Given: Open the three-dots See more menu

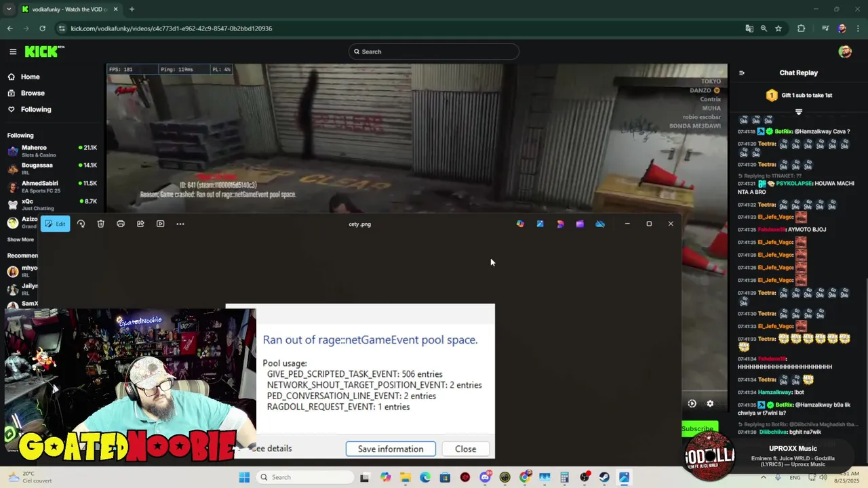Looking at the screenshot, I should pos(180,224).
